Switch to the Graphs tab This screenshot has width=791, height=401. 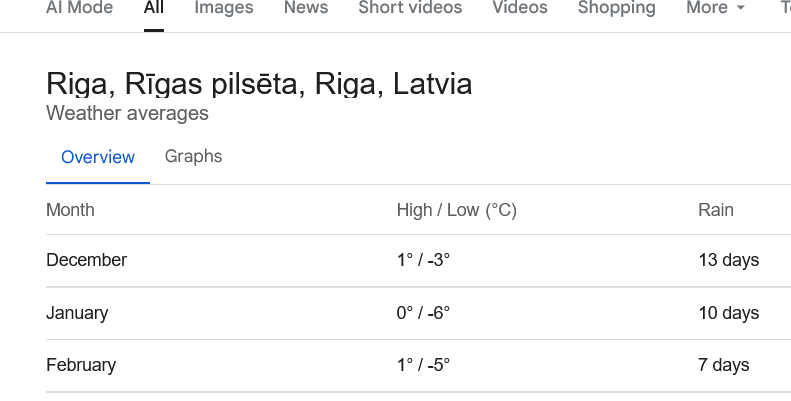193,157
